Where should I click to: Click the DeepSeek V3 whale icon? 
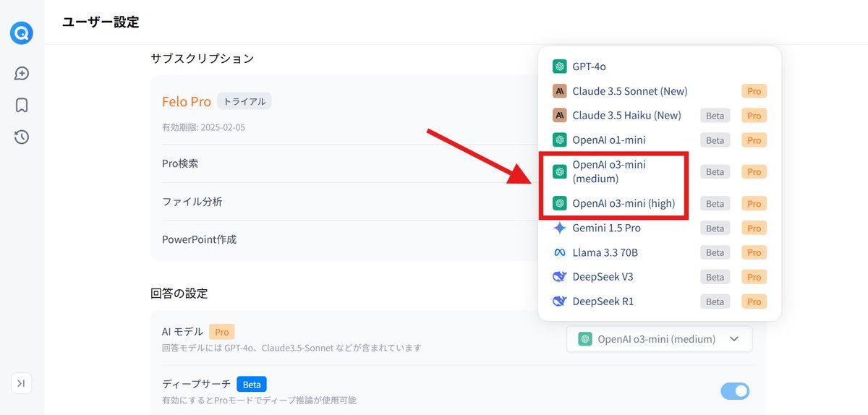pos(559,277)
